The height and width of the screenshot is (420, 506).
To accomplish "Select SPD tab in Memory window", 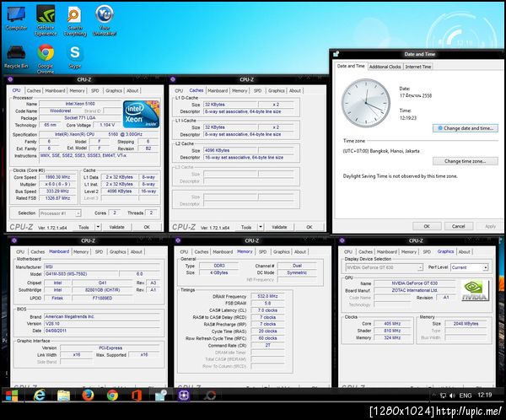I will pyautogui.click(x=262, y=252).
